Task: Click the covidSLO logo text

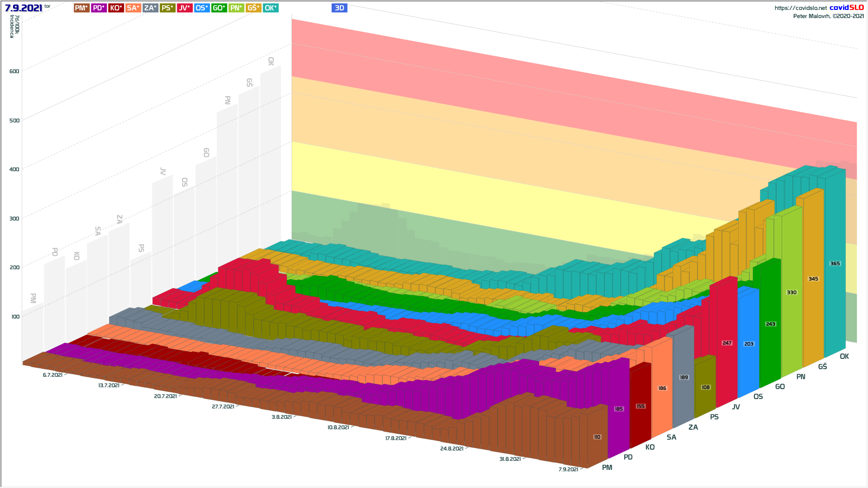Action: pos(846,8)
